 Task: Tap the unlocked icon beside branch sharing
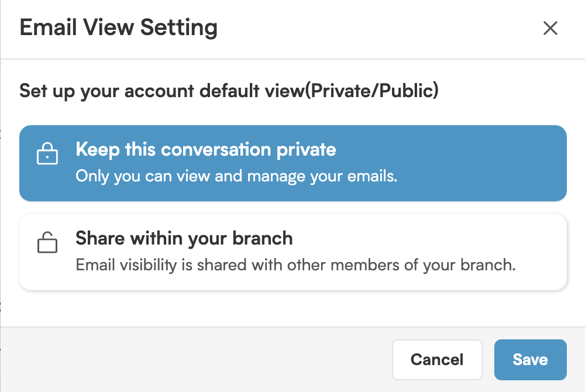click(47, 243)
